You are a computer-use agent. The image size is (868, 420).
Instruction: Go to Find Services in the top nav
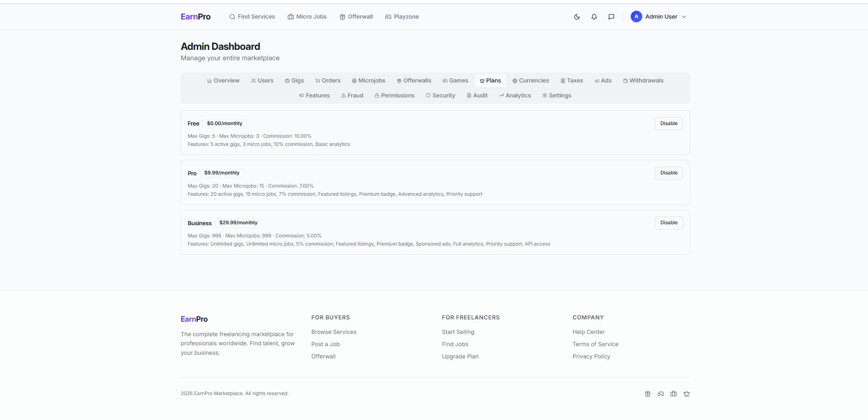click(252, 17)
